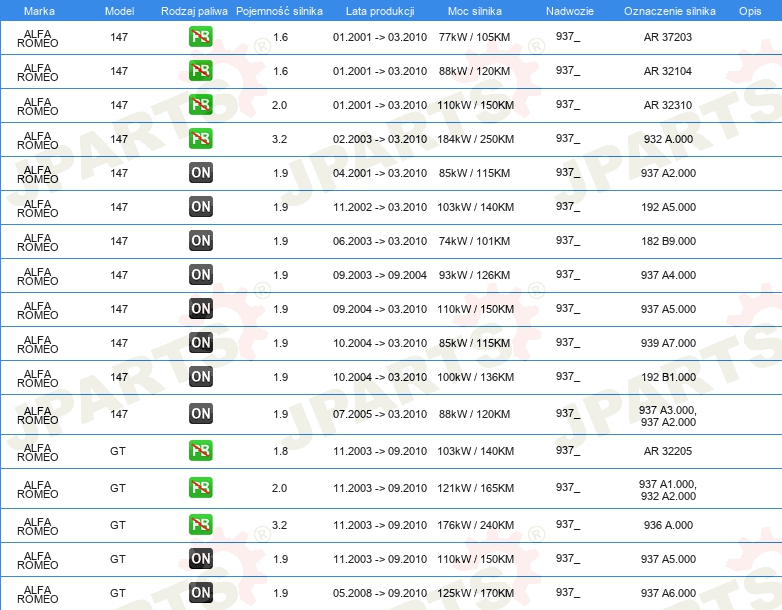Screen dimensions: 782x610
Task: Click petrol icon for 932 A.000 engine
Action: click(x=200, y=139)
